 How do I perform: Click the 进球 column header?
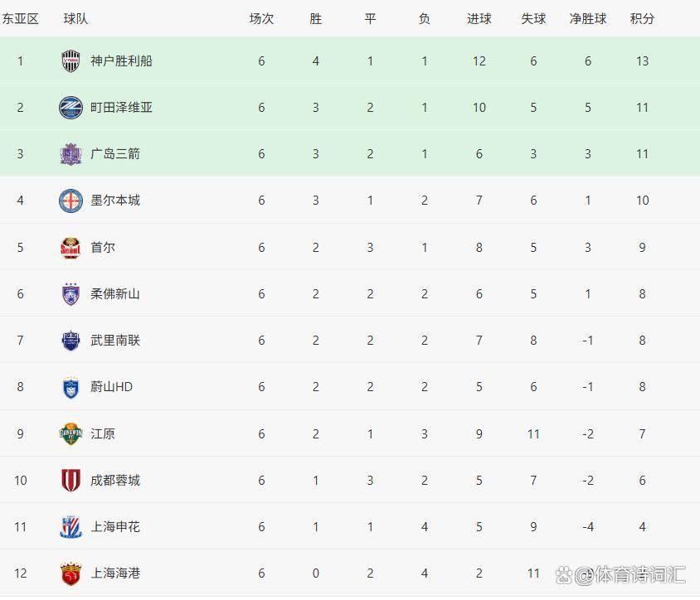click(479, 18)
